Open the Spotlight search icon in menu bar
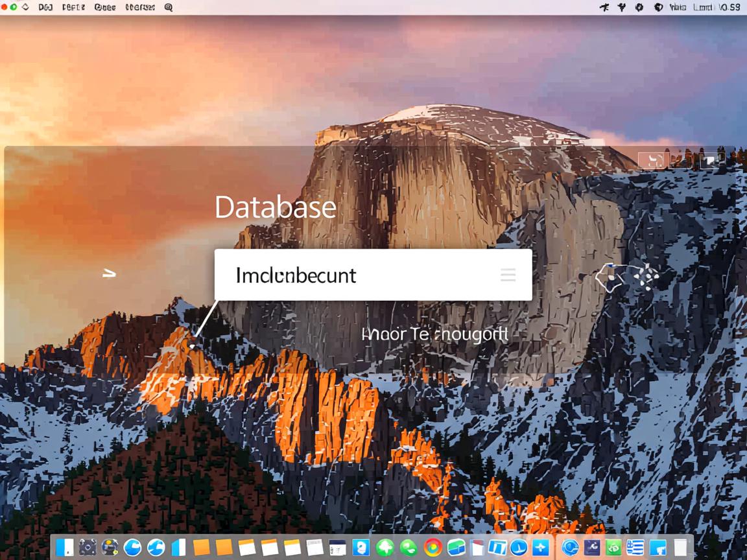 click(x=169, y=8)
